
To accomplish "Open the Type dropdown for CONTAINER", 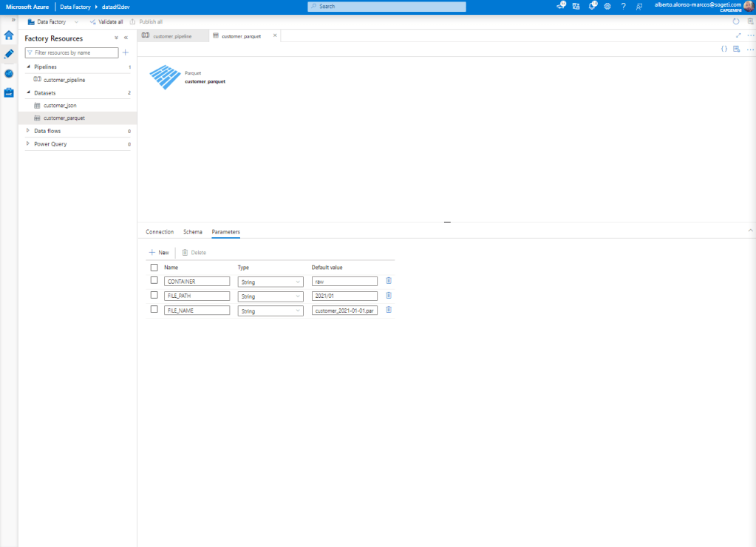I will (270, 282).
